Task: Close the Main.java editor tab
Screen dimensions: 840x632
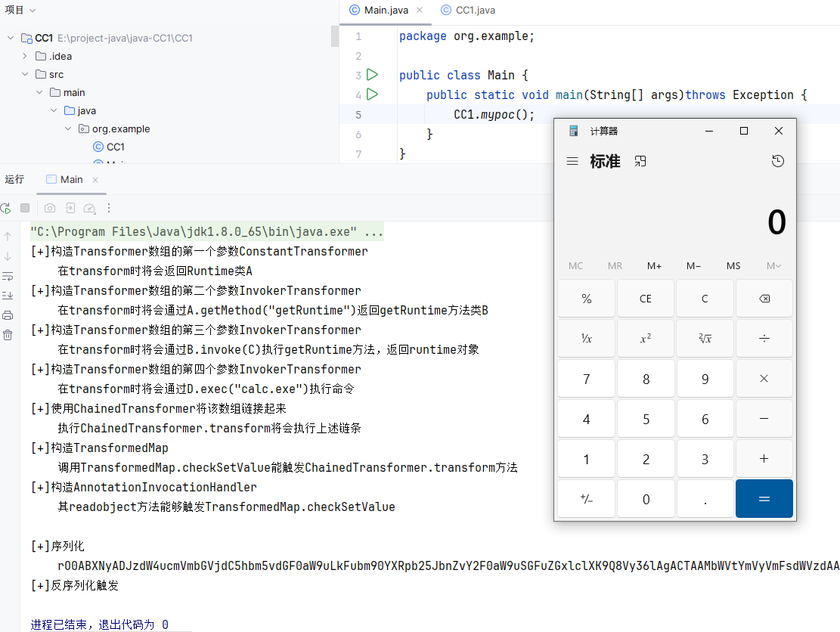Action: click(420, 10)
